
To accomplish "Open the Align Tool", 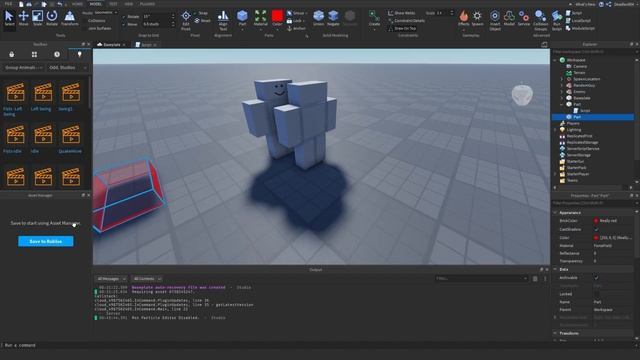I will click(x=223, y=20).
